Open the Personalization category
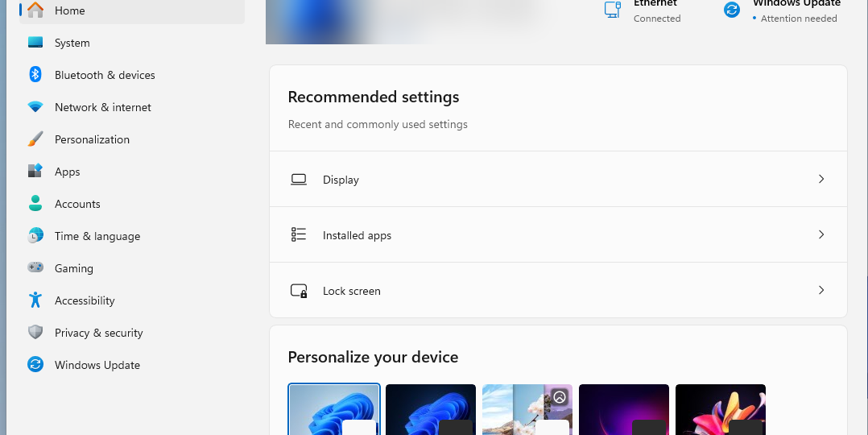 [x=132, y=139]
